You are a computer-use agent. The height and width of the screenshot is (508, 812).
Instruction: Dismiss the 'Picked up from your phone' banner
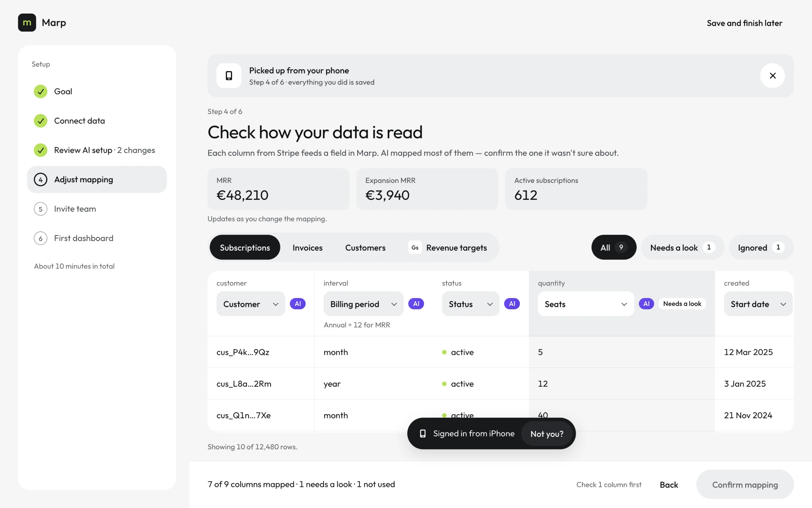tap(772, 76)
